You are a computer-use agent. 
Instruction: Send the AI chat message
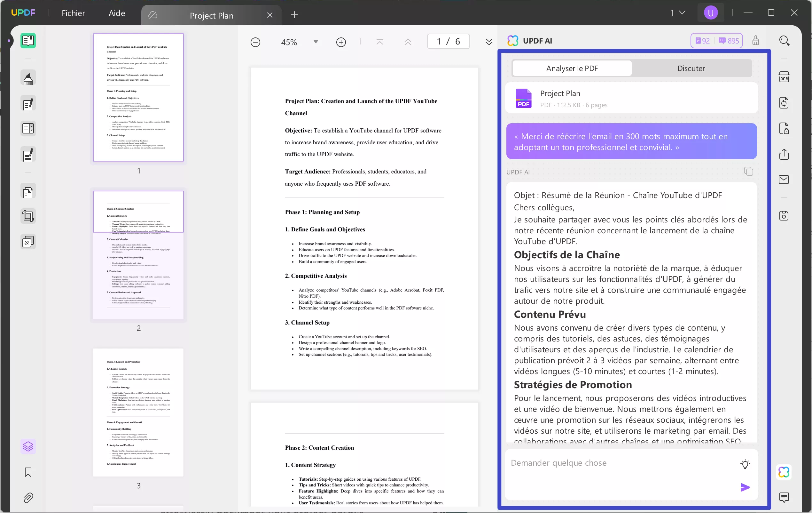coord(745,487)
